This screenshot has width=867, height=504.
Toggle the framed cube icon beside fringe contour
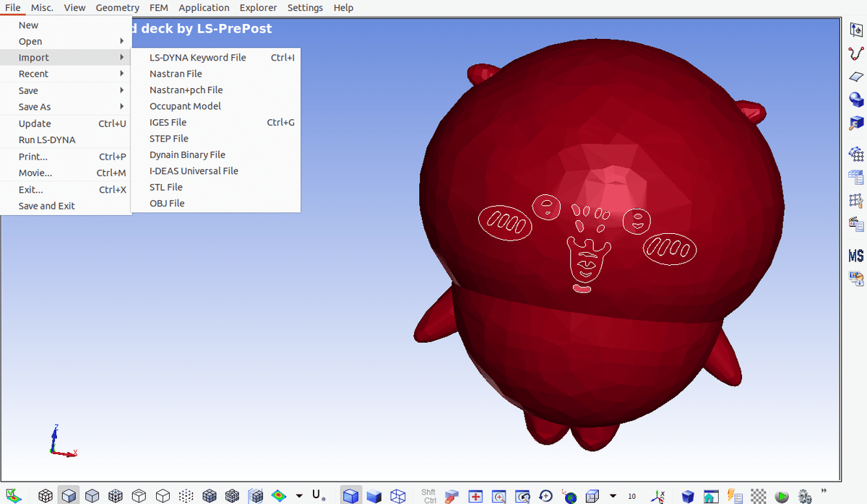coord(256,495)
